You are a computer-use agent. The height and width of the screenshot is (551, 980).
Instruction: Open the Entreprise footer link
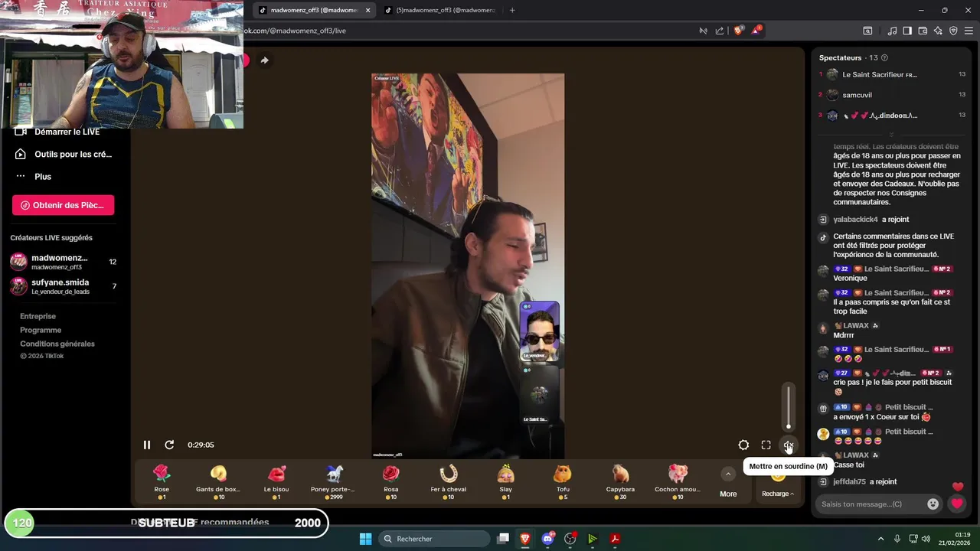point(38,316)
